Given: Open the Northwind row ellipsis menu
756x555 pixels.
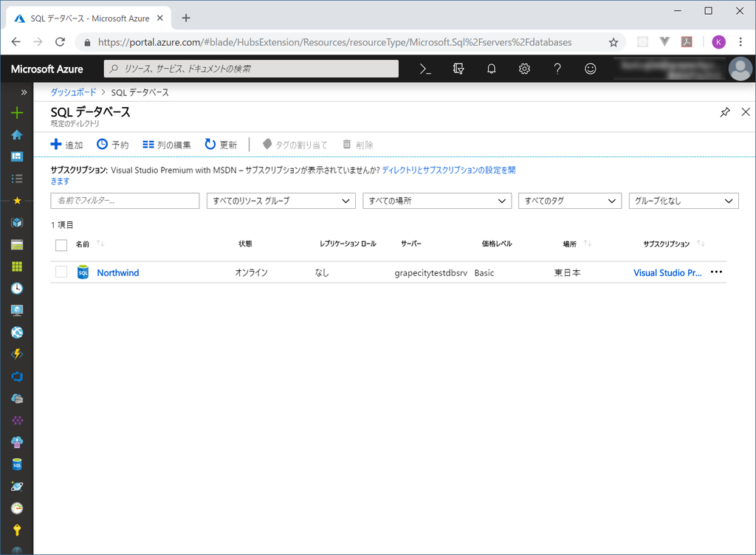Looking at the screenshot, I should click(716, 272).
